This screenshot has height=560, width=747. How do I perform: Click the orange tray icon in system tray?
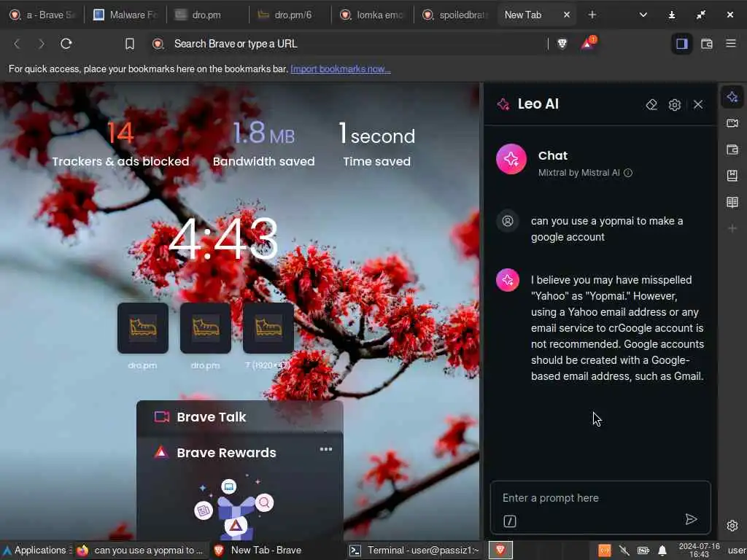pos(605,551)
